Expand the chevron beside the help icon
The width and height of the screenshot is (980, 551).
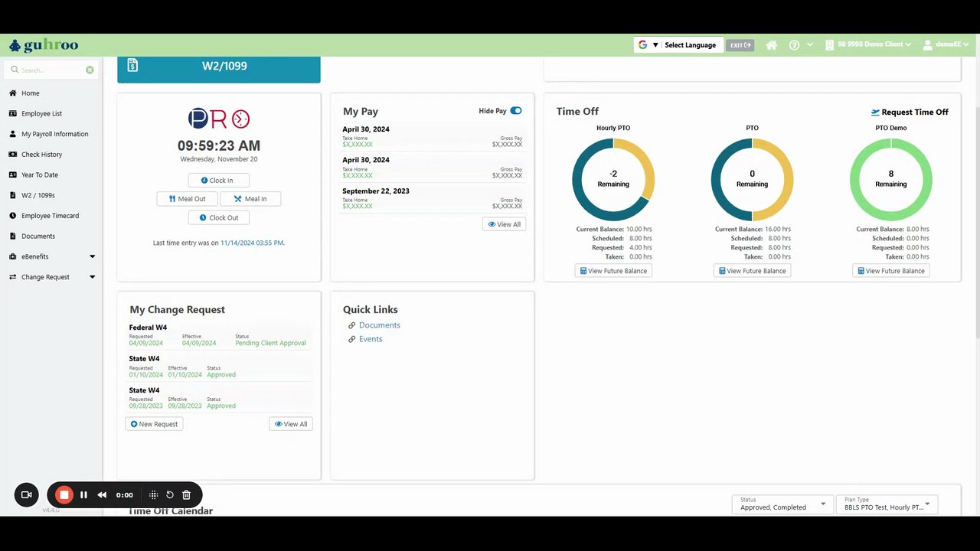coord(810,45)
